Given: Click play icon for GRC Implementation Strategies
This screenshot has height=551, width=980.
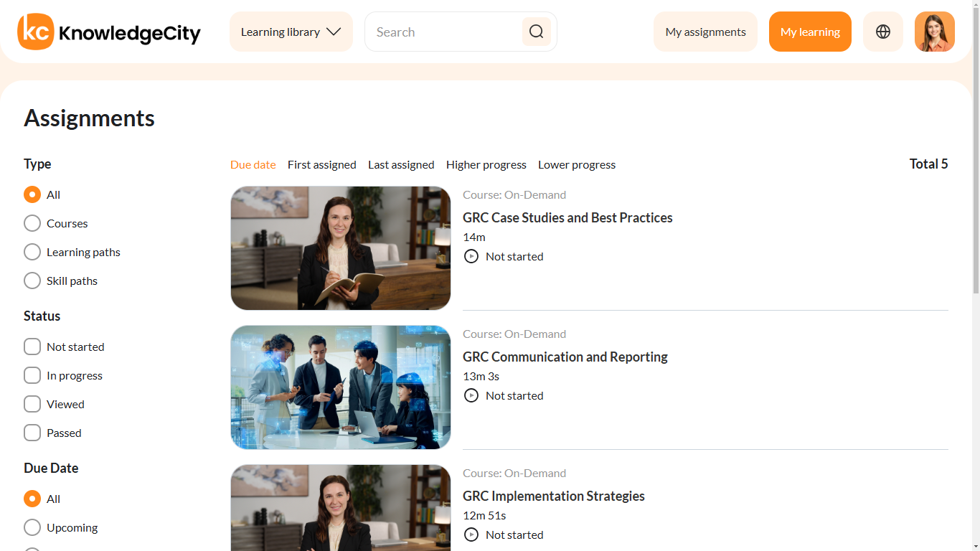Looking at the screenshot, I should tap(471, 534).
